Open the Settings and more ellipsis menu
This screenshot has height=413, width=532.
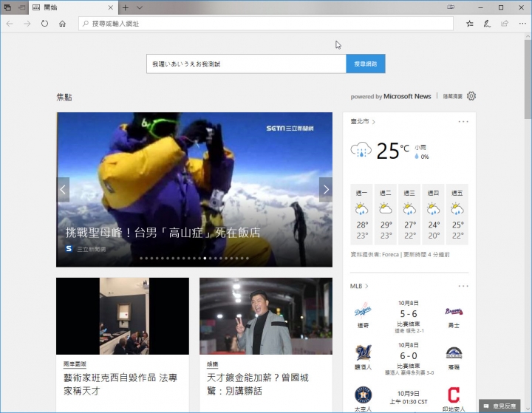pos(522,24)
